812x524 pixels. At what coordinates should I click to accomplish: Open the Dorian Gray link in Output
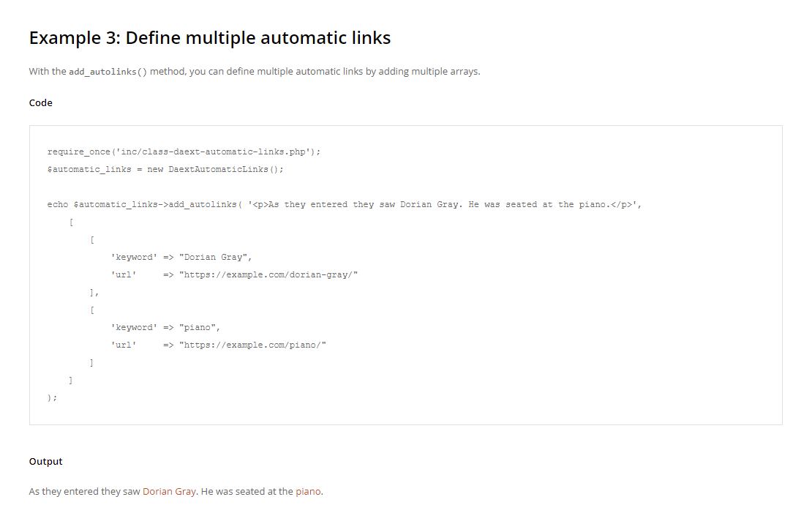[x=168, y=491]
